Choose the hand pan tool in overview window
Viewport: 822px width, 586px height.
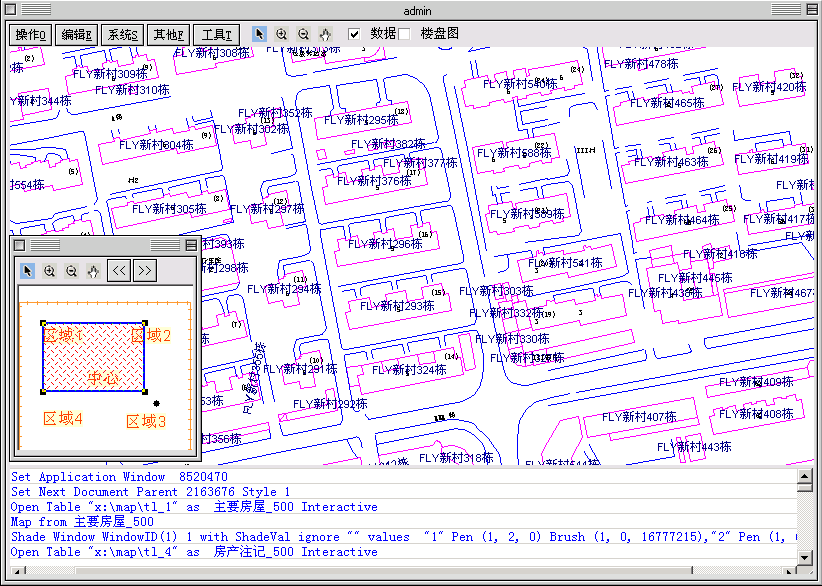[93, 270]
